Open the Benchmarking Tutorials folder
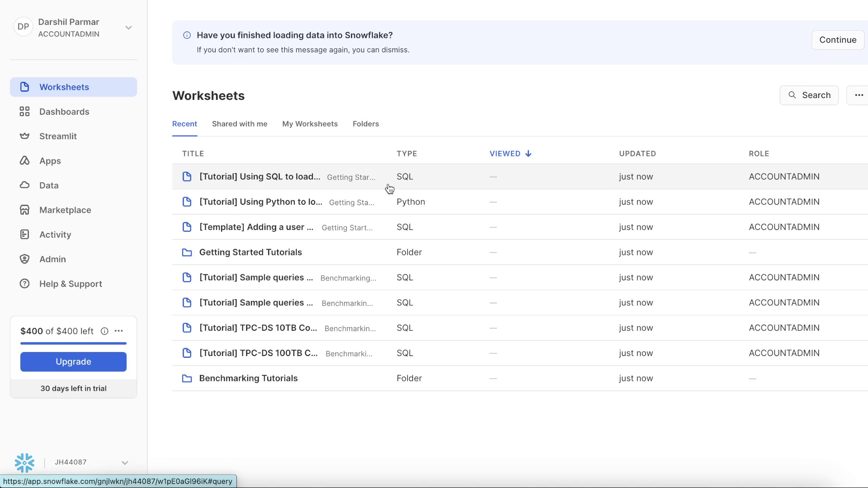 248,378
